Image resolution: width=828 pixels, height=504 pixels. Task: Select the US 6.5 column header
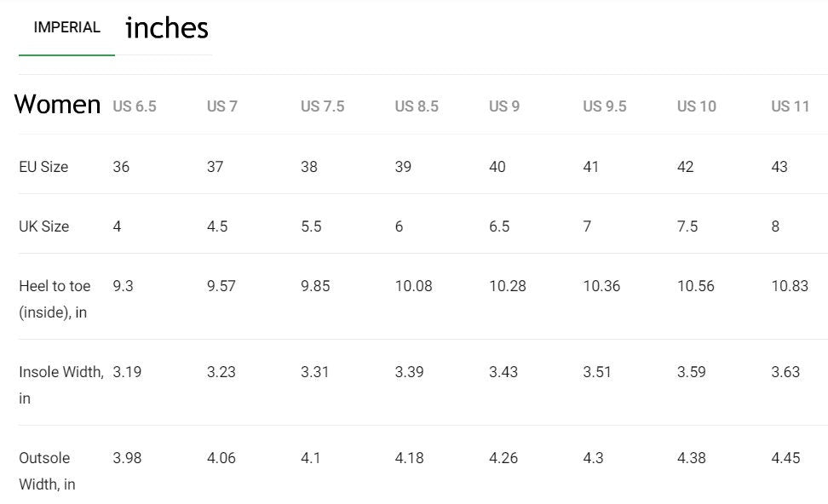pyautogui.click(x=135, y=106)
